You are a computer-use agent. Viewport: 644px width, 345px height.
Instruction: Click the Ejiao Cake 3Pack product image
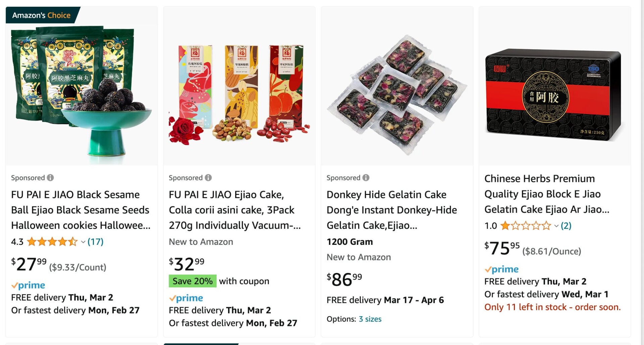click(240, 90)
